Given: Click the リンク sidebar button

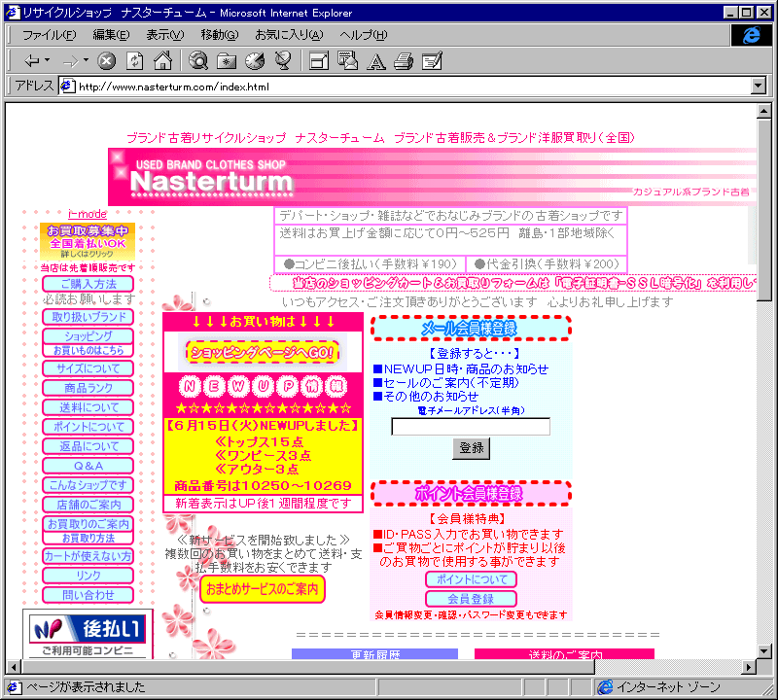Looking at the screenshot, I should [88, 576].
